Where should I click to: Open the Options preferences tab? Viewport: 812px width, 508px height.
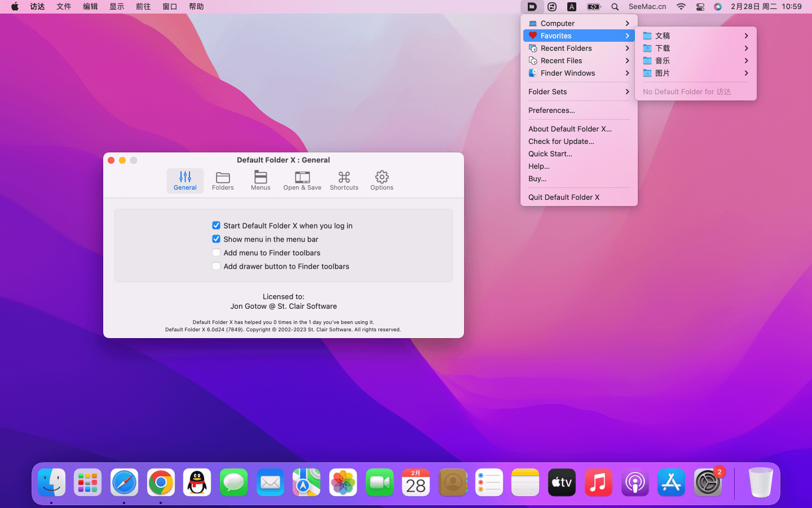pos(382,181)
